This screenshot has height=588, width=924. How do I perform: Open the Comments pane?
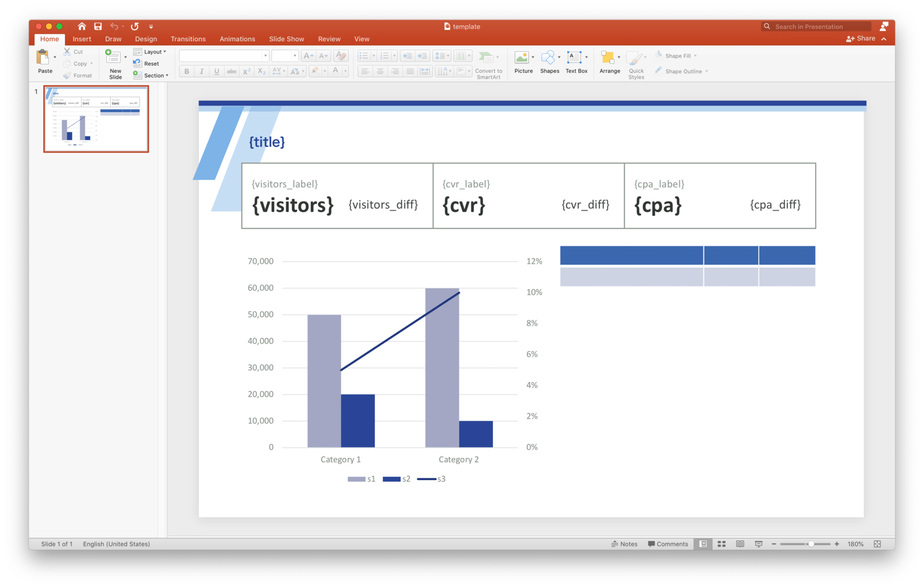click(668, 544)
